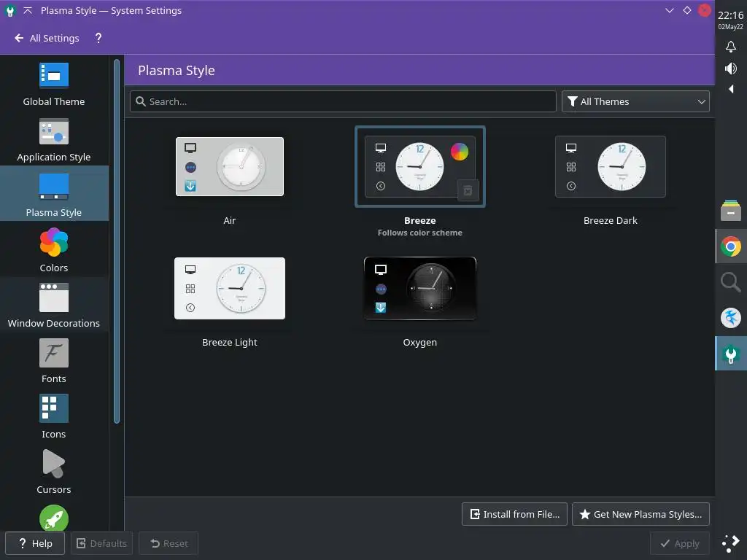Click the delete icon on Breeze thumbnail
Image resolution: width=747 pixels, height=560 pixels.
468,190
